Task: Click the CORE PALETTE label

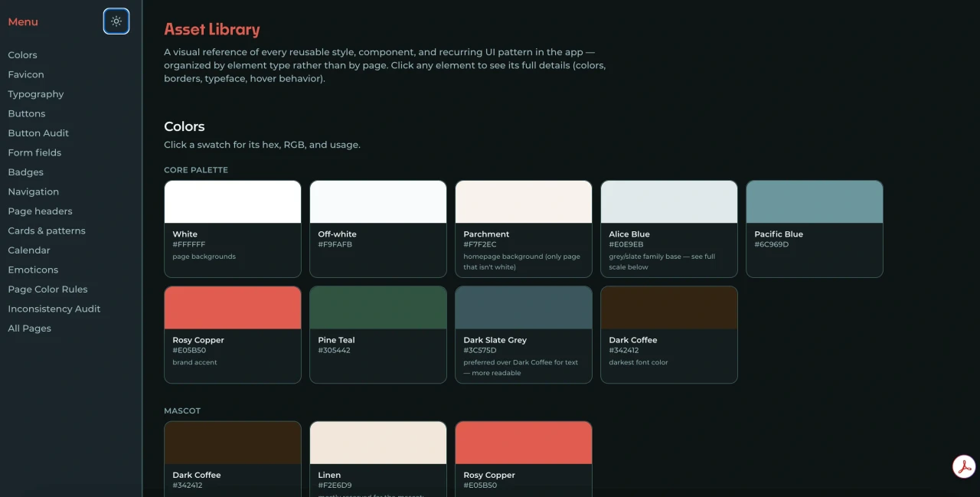Action: pos(196,170)
